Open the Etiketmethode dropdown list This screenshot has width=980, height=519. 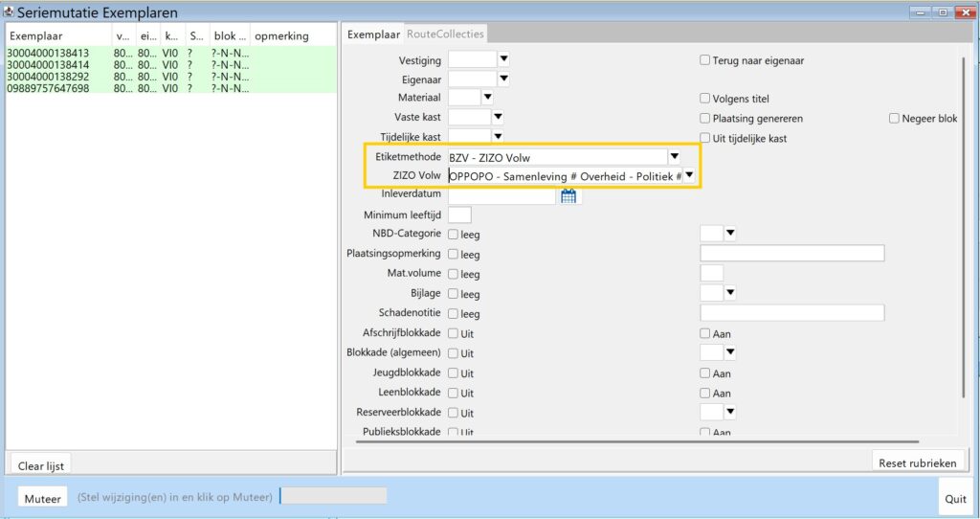674,157
